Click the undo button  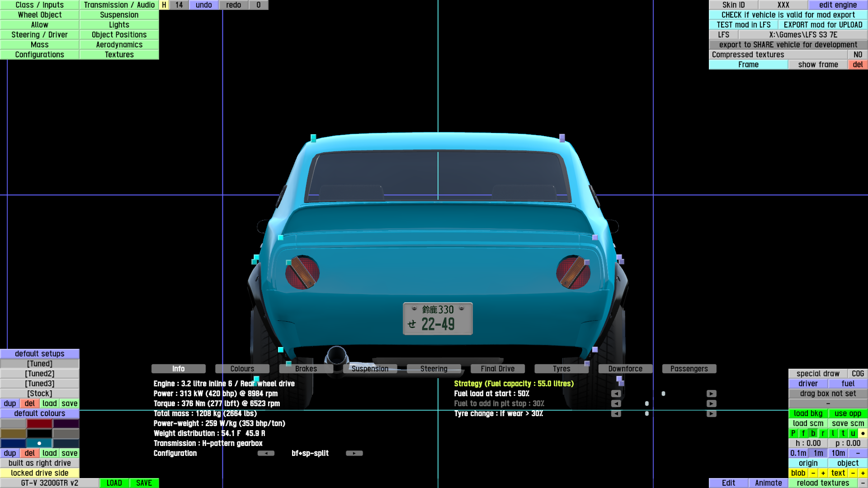point(203,5)
